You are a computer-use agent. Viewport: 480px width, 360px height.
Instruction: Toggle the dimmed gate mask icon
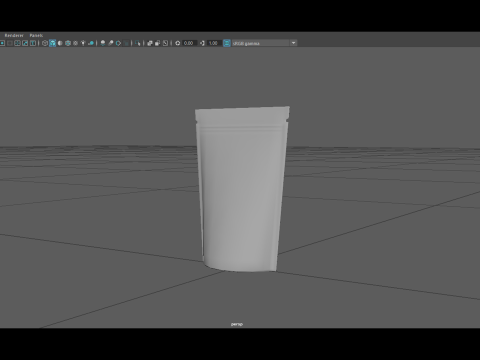point(10,43)
